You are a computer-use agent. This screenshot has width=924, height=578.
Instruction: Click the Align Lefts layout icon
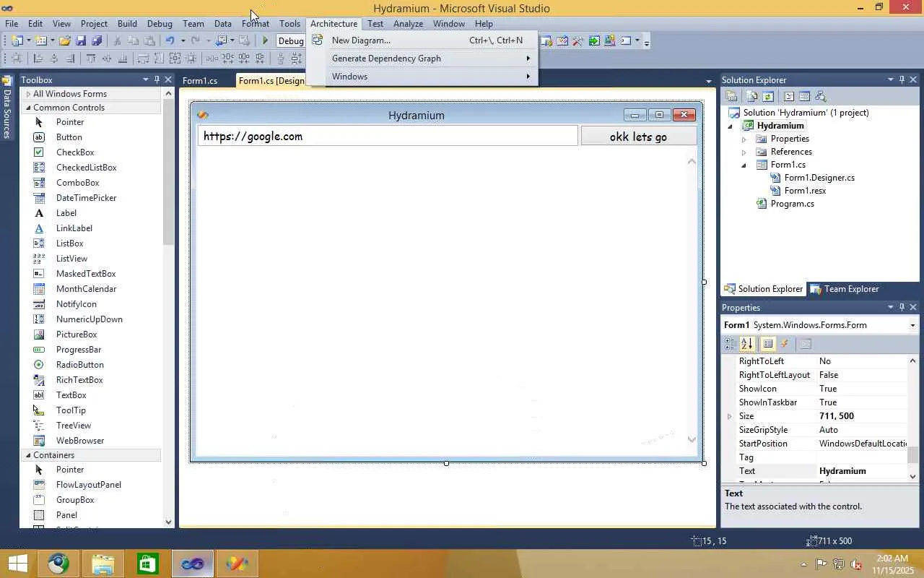click(x=38, y=59)
